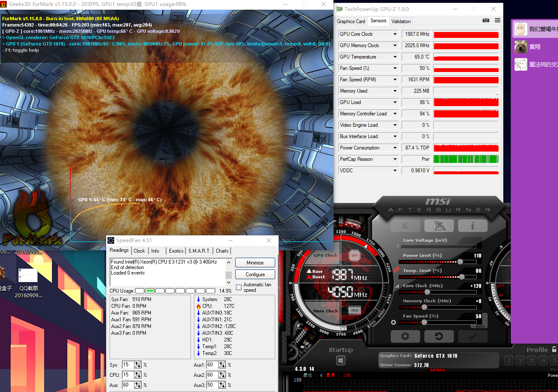Open SpeedFan Exotics tab
Viewport: 558px width, 392px height.
coord(176,251)
